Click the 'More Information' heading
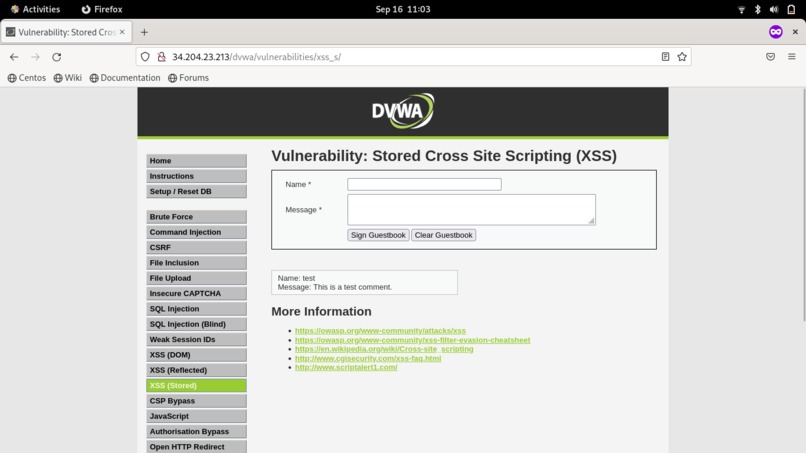Viewport: 806px width, 453px height. pyautogui.click(x=321, y=312)
